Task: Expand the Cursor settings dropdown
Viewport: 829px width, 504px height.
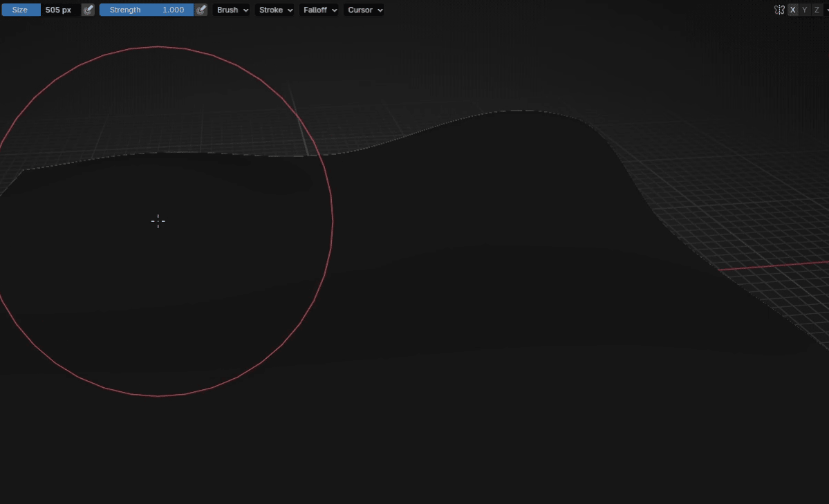Action: [x=364, y=10]
